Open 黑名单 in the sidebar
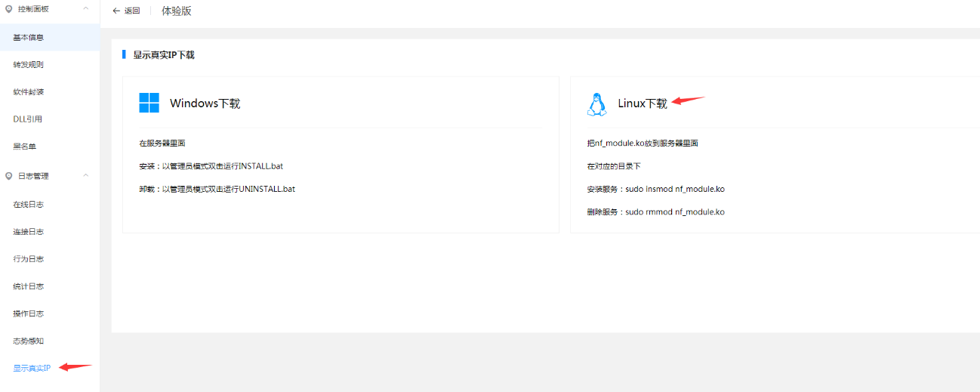980x392 pixels. pyautogui.click(x=50, y=146)
